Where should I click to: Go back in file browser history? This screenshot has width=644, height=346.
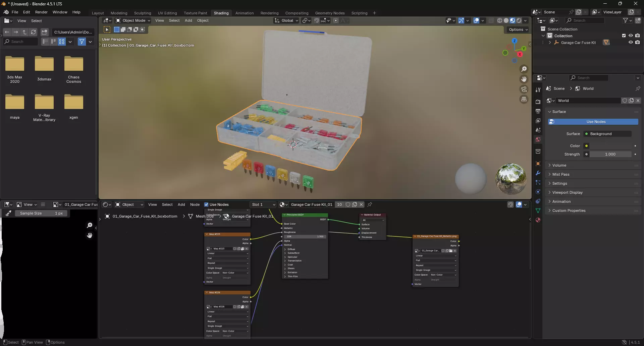(x=7, y=32)
